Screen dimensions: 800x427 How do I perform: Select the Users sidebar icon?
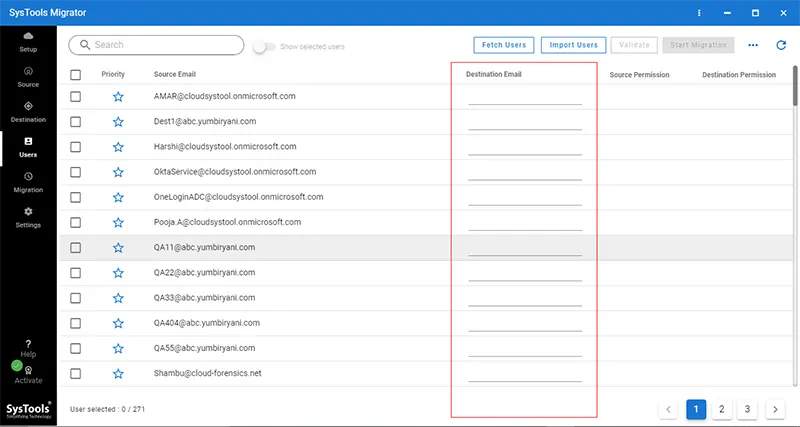29,141
